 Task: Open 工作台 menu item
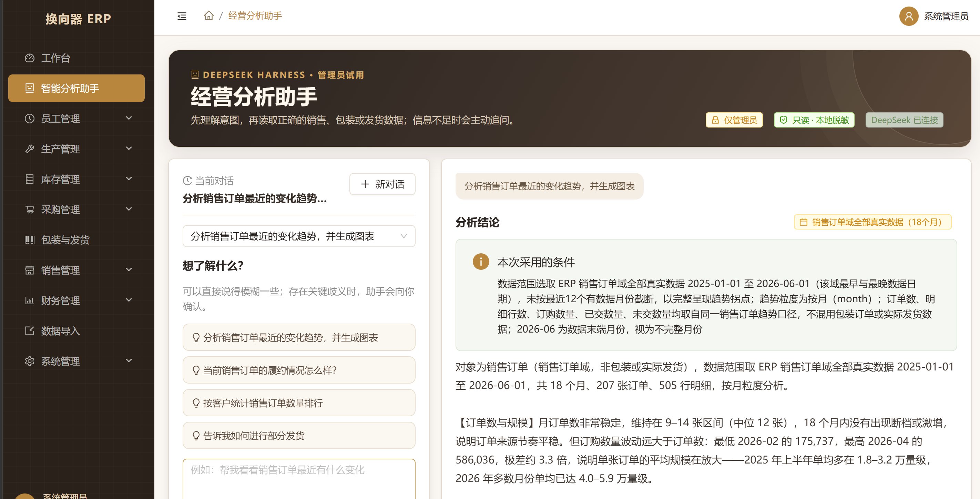click(x=76, y=58)
